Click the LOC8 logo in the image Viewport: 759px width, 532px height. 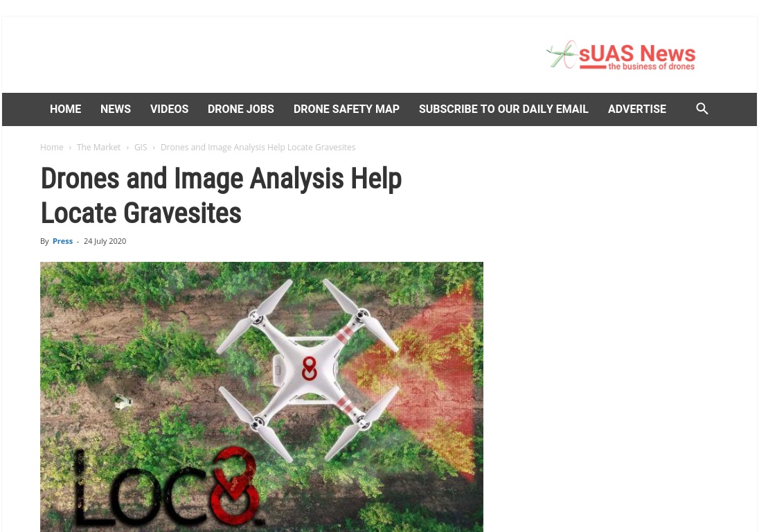click(168, 488)
